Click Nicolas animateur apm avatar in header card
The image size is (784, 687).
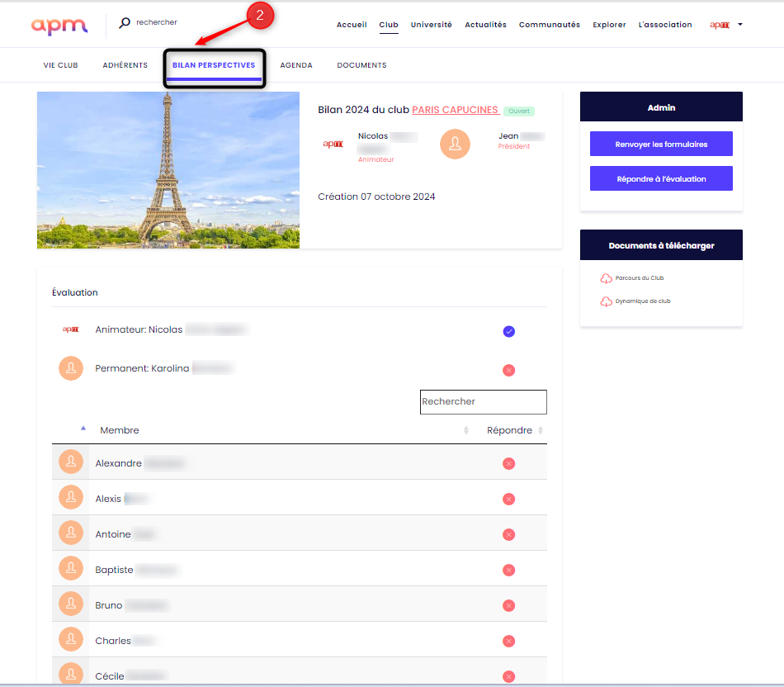click(x=333, y=145)
